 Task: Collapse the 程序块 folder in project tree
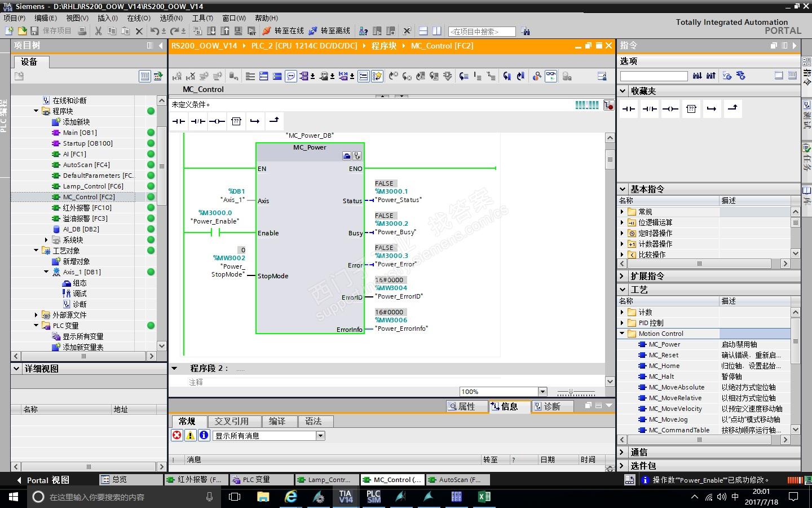click(x=37, y=111)
